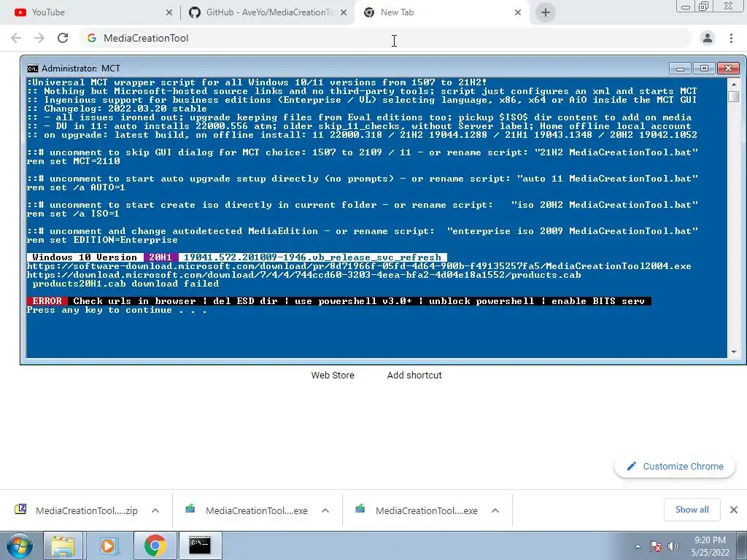
Task: Open the Windows Start menu
Action: [x=20, y=545]
